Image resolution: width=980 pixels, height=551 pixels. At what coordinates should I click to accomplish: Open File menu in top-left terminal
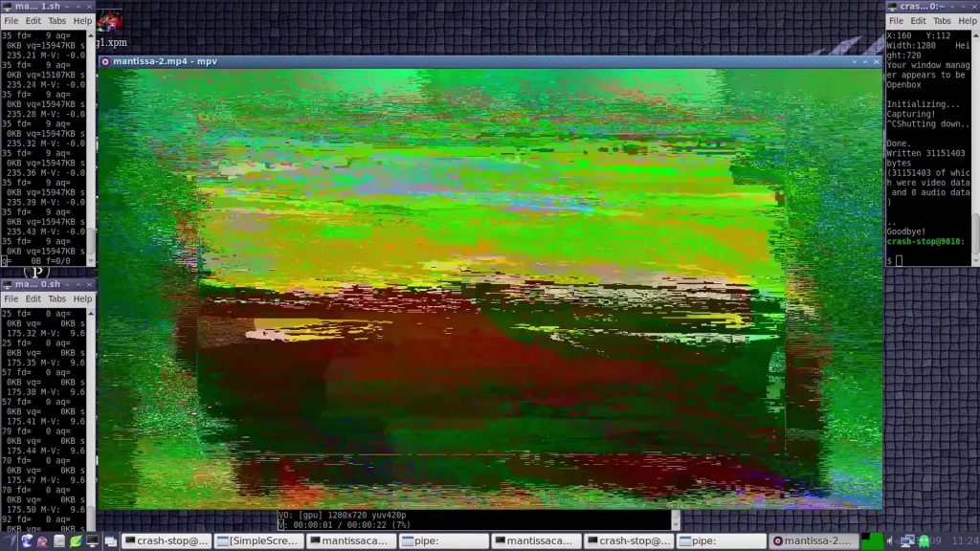(x=11, y=21)
